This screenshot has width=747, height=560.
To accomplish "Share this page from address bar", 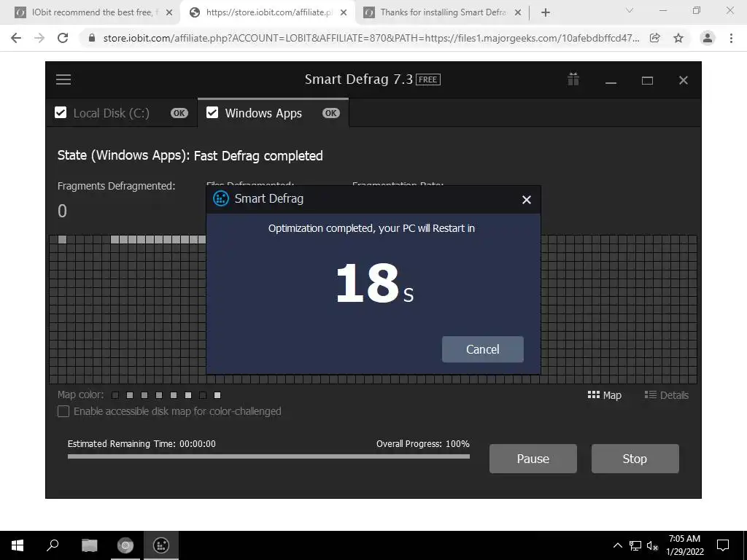I will tap(655, 38).
